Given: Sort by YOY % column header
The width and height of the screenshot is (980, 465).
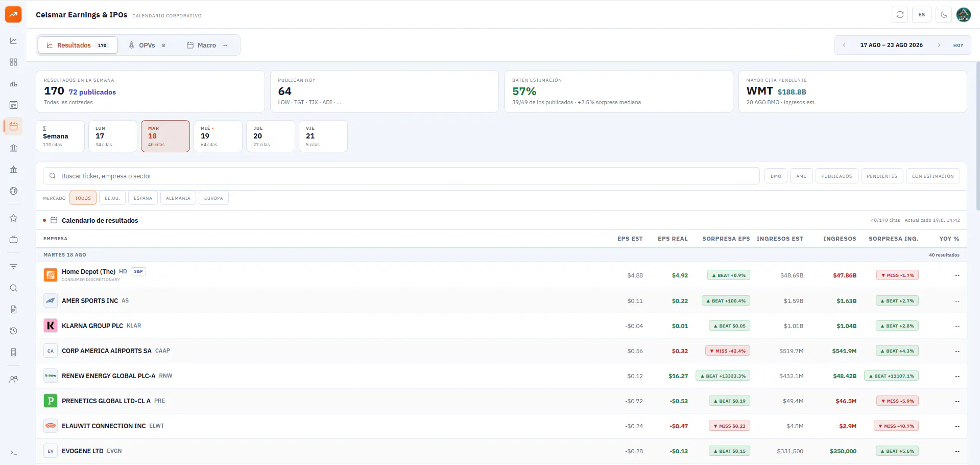Looking at the screenshot, I should (949, 239).
